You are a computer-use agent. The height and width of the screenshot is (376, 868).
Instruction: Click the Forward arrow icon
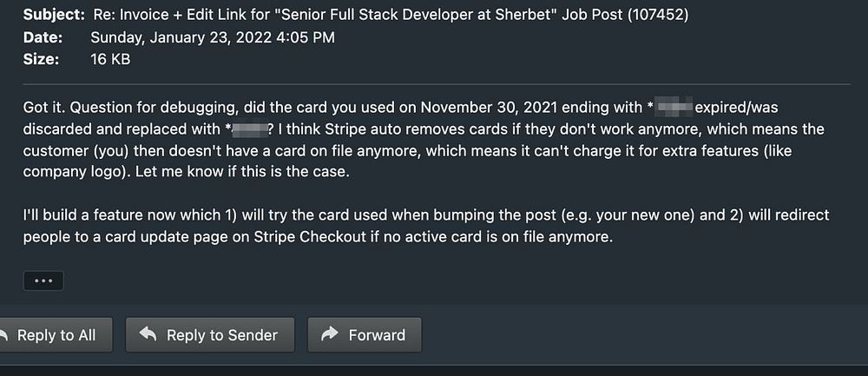coord(330,334)
